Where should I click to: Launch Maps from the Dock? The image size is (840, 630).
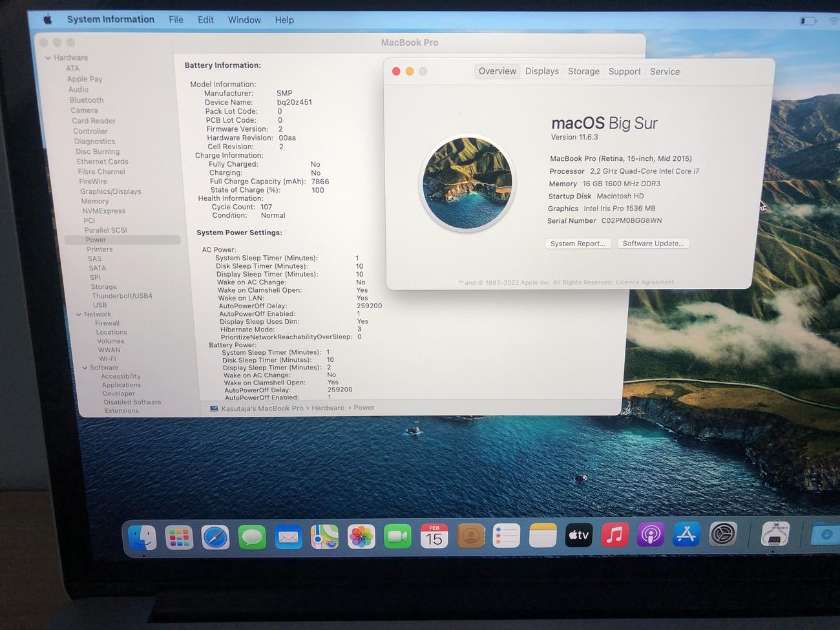pyautogui.click(x=324, y=536)
